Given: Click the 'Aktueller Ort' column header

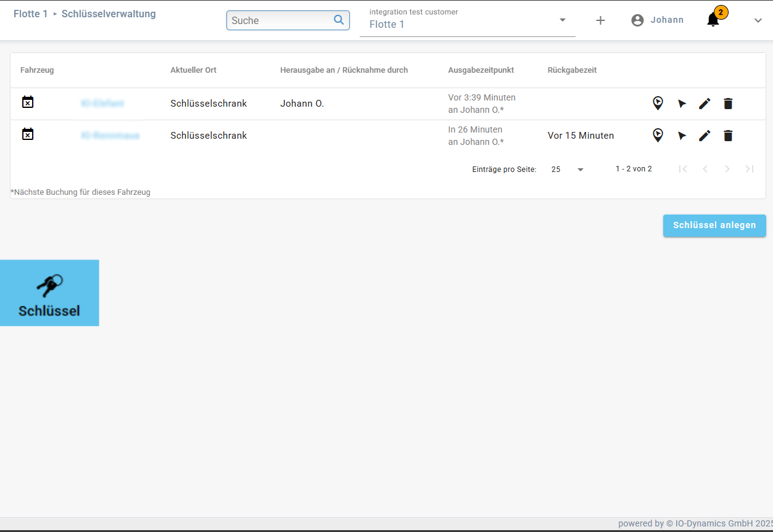Looking at the screenshot, I should point(193,70).
